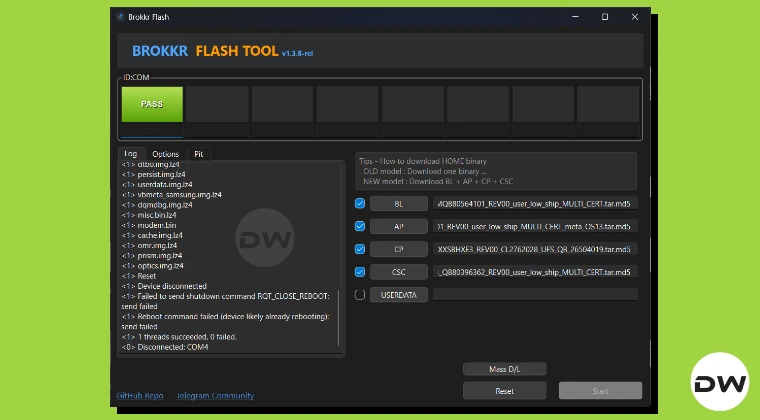Uncheck the BL file checkbox

pyautogui.click(x=360, y=203)
